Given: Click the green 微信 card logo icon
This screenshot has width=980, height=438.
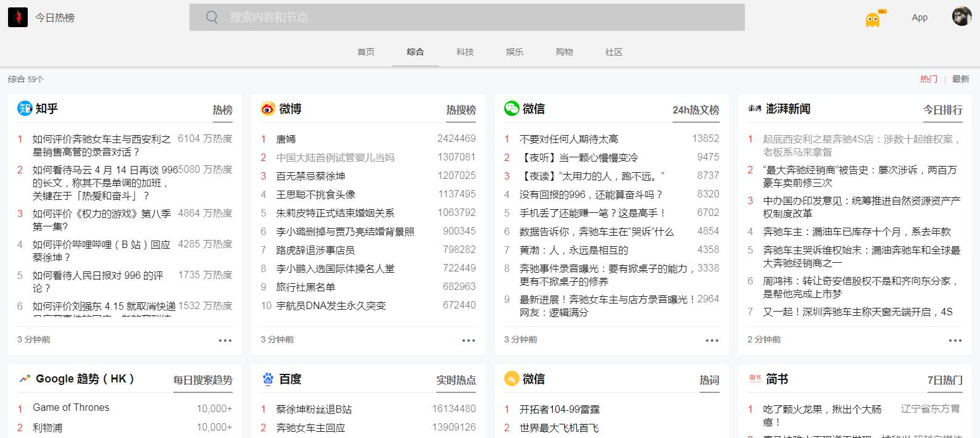Looking at the screenshot, I should (512, 109).
